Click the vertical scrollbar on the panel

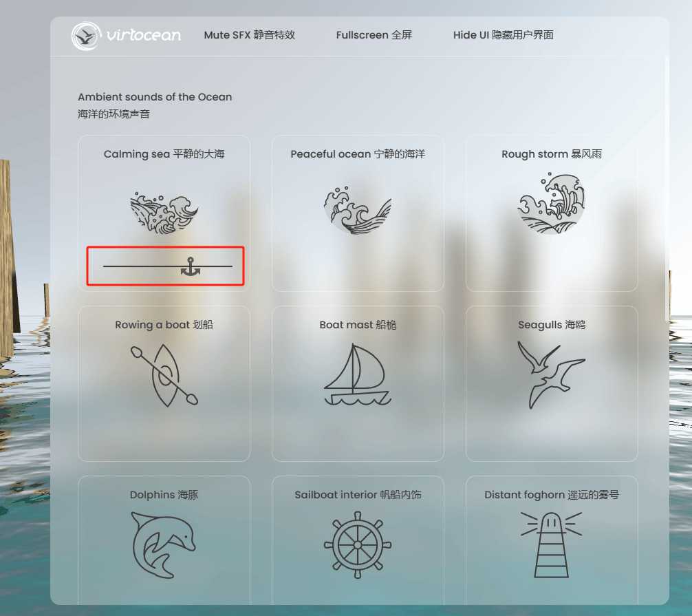tap(667, 189)
